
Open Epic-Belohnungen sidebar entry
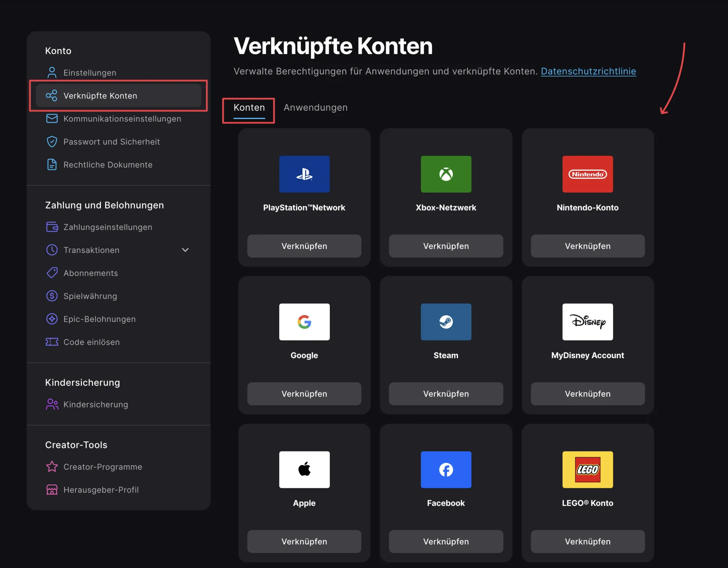[x=118, y=319]
